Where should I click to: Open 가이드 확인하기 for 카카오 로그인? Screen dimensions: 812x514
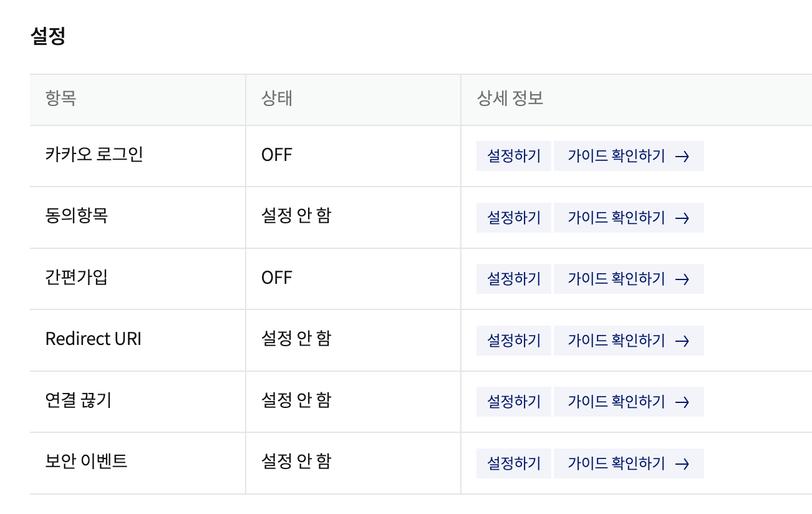pos(629,156)
